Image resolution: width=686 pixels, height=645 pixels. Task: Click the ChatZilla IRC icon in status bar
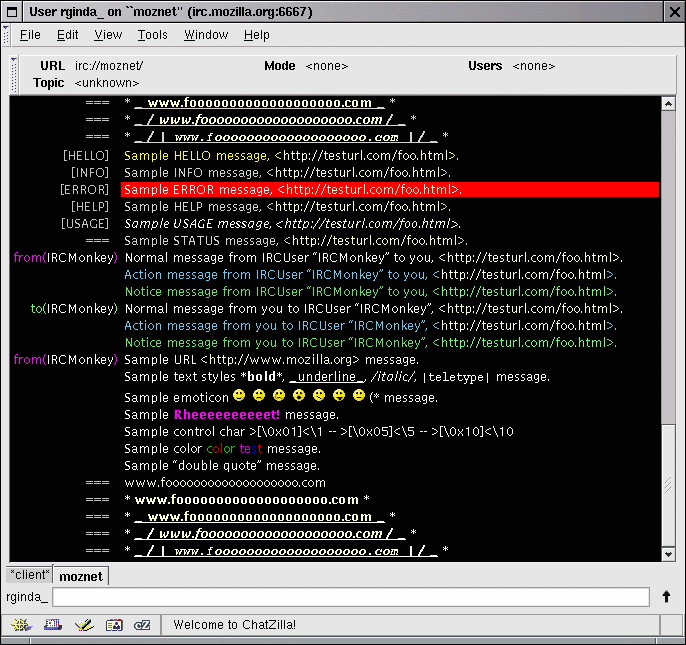pyautogui.click(x=142, y=625)
